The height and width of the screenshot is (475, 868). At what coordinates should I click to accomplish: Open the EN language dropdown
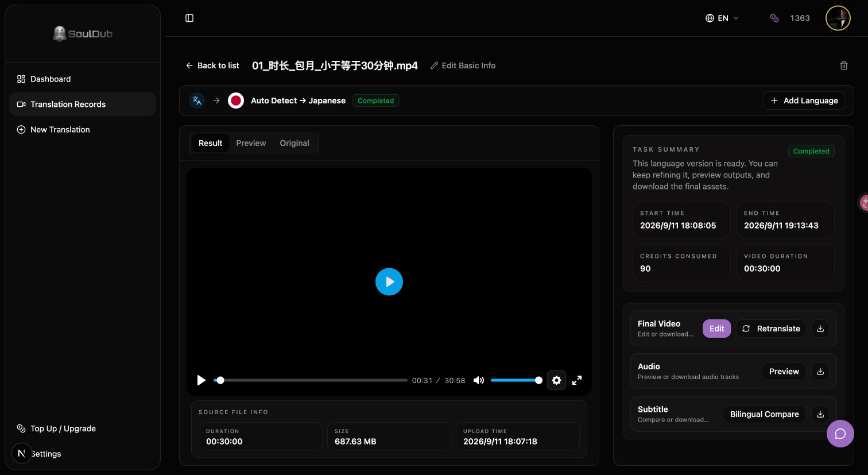point(722,18)
